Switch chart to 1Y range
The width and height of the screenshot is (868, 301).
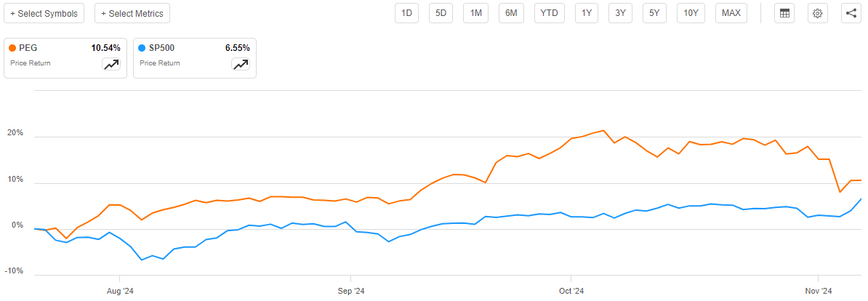point(587,13)
